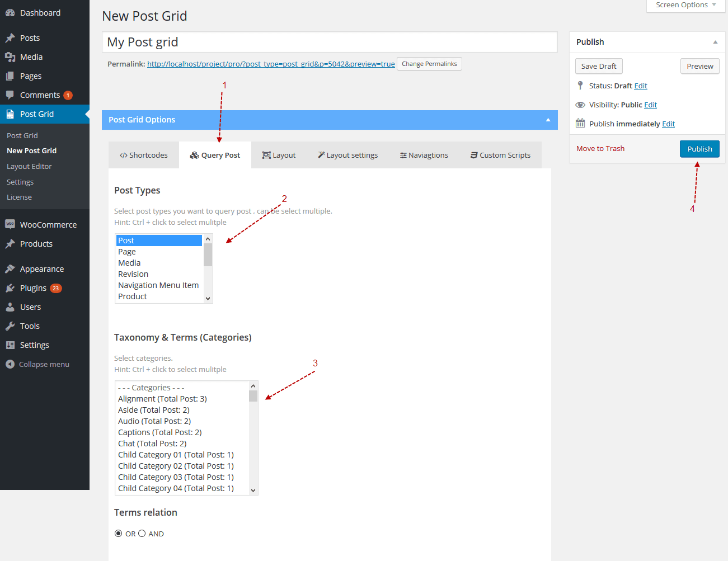Screen dimensions: 728x561
Task: Click the My Post grid title field
Action: coord(330,42)
